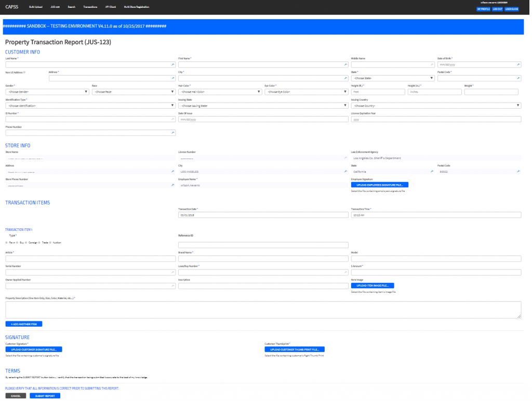
Task: Click the icon inside First Name field
Action: [x=345, y=64]
